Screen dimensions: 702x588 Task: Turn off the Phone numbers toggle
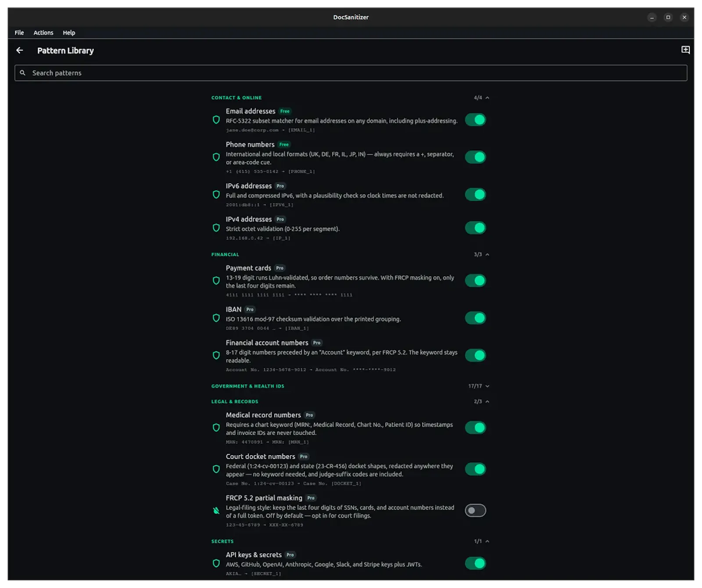[x=476, y=157]
